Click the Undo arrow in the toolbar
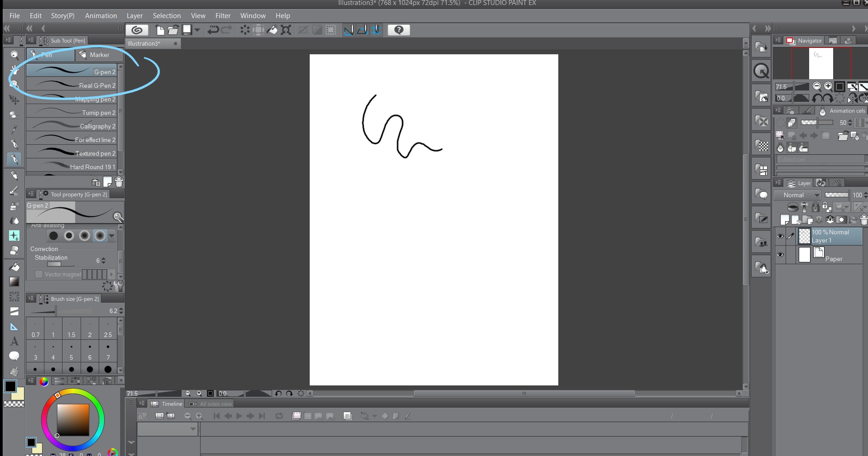The width and height of the screenshot is (868, 456). [x=212, y=30]
